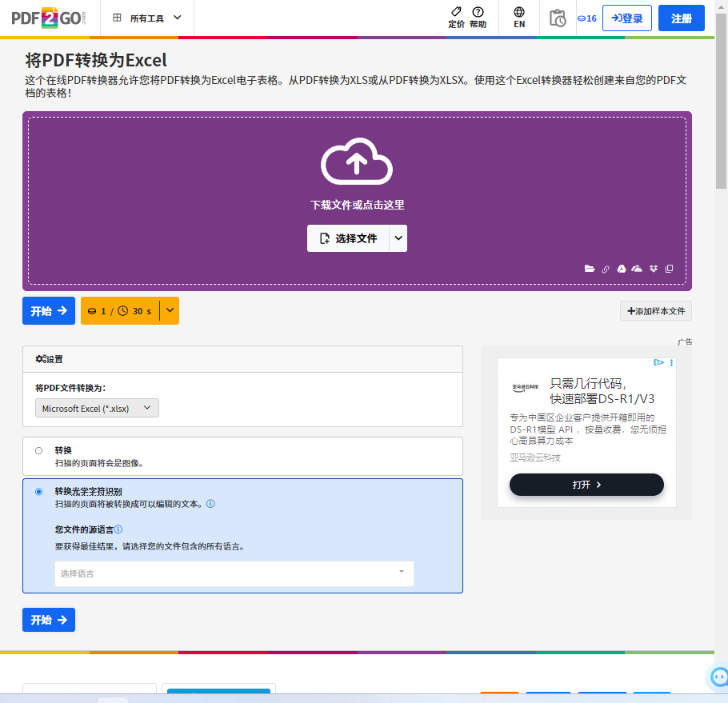Open the 帮助 help icon
The width and height of the screenshot is (728, 703).
click(x=478, y=18)
